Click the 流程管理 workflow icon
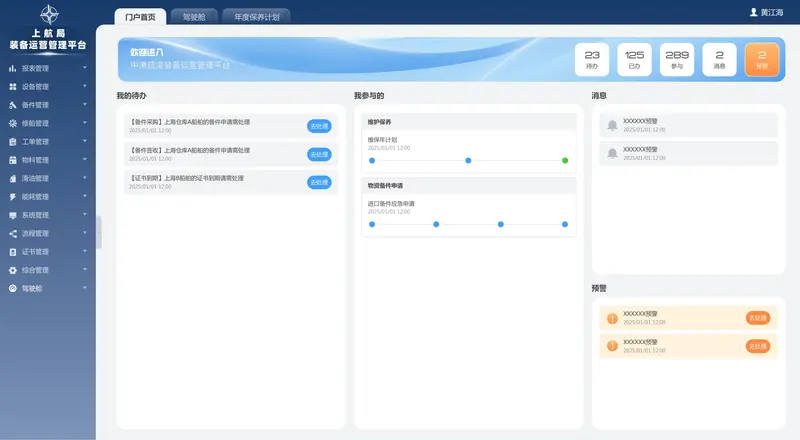Image resolution: width=800 pixels, height=440 pixels. tap(13, 234)
